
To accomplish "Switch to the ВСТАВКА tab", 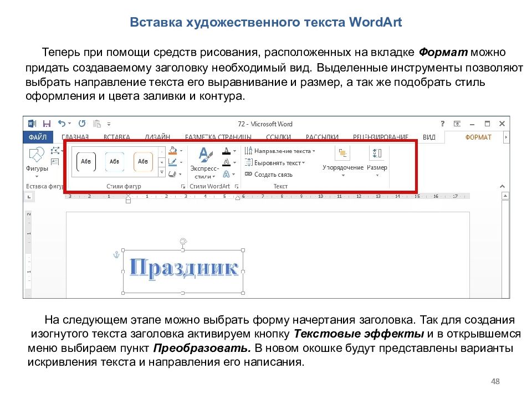I will point(117,137).
